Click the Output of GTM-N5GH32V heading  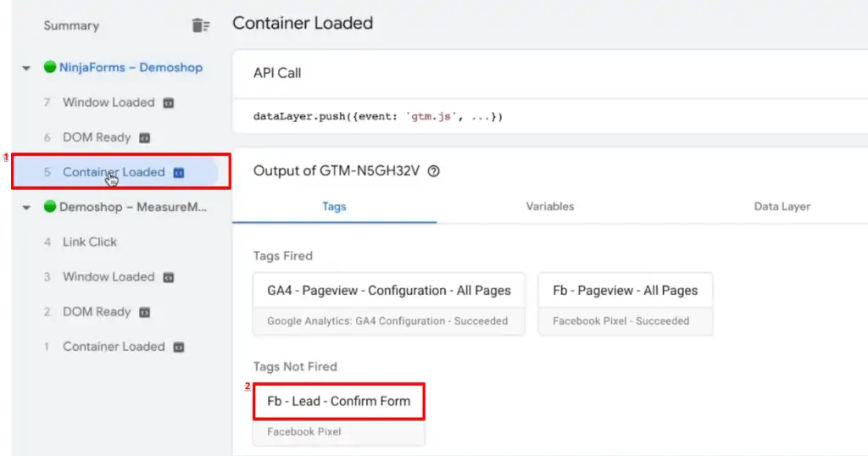[337, 171]
